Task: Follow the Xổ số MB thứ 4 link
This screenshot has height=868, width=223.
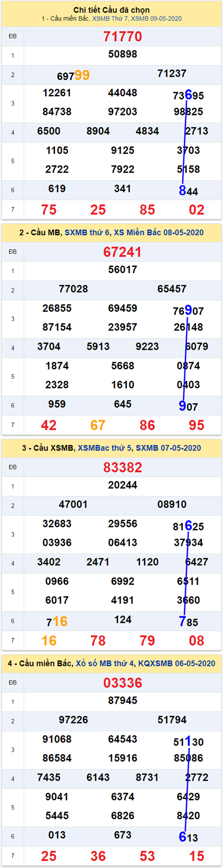Action: pos(105,663)
